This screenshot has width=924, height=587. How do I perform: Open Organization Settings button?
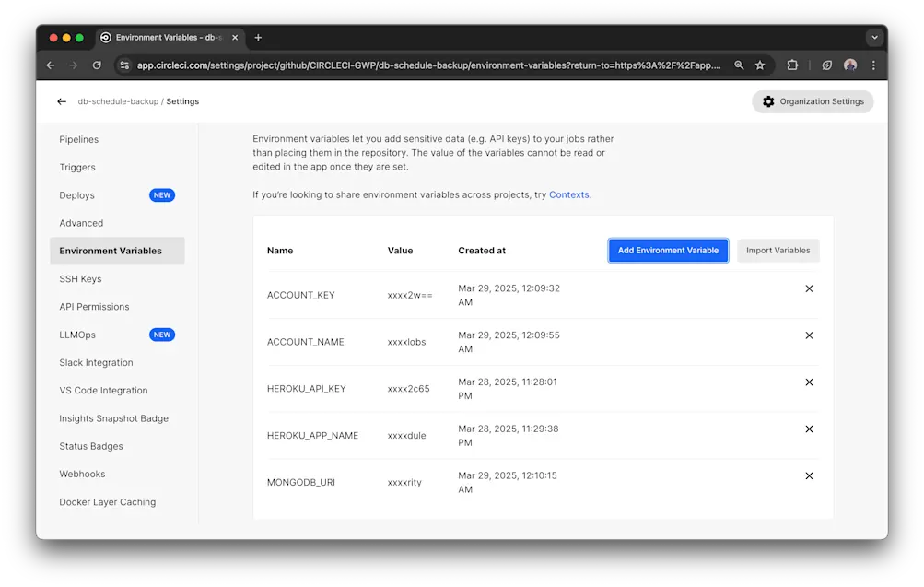pyautogui.click(x=813, y=101)
